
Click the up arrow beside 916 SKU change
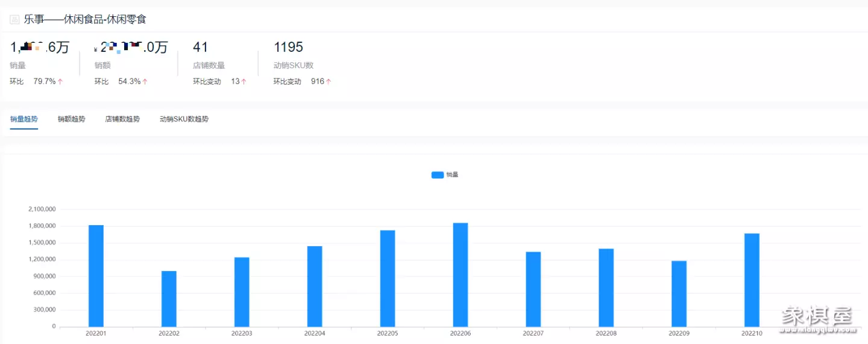[x=329, y=81]
